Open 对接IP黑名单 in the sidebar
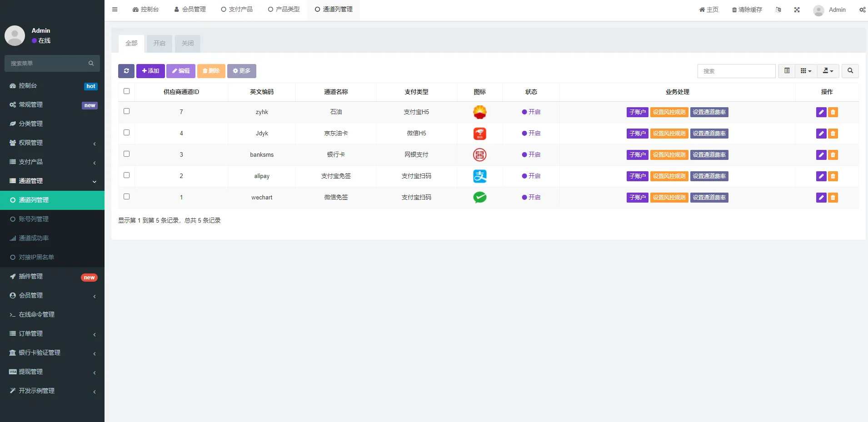 52,257
